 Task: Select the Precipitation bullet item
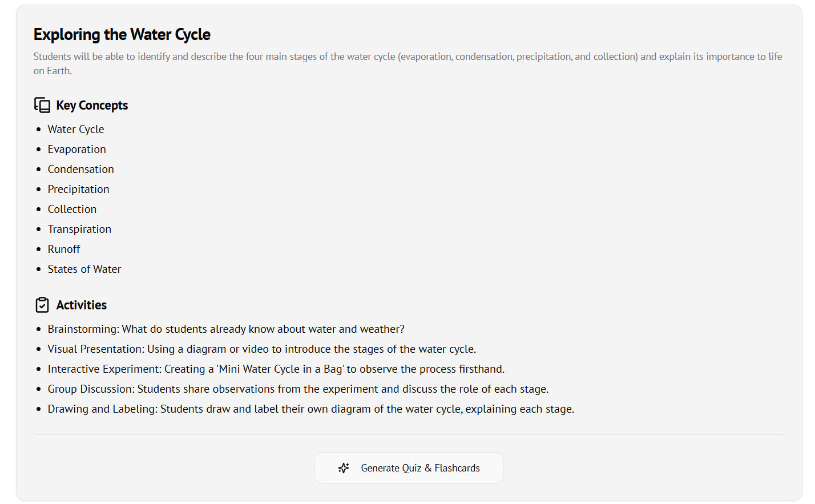tap(79, 189)
